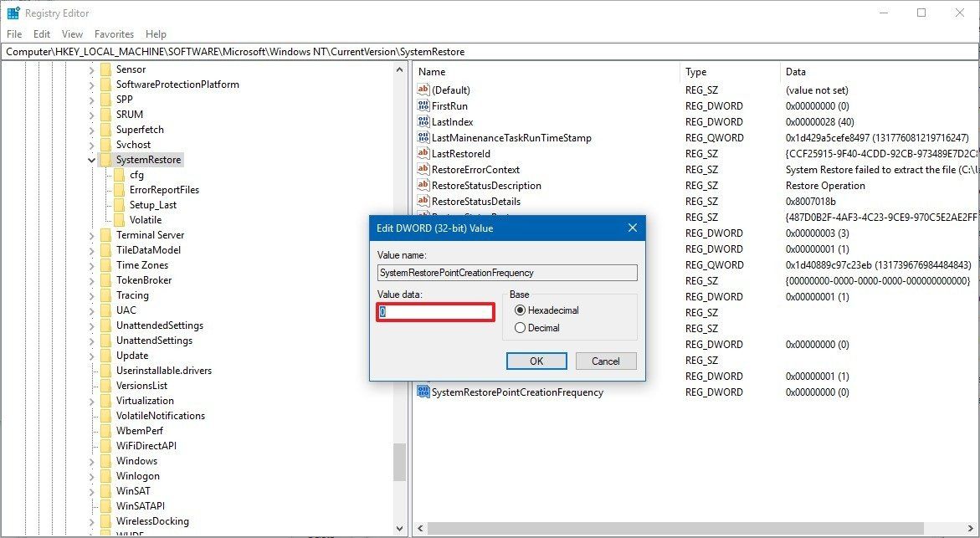980x538 pixels.
Task: Click inside the Value data input field
Action: 435,310
